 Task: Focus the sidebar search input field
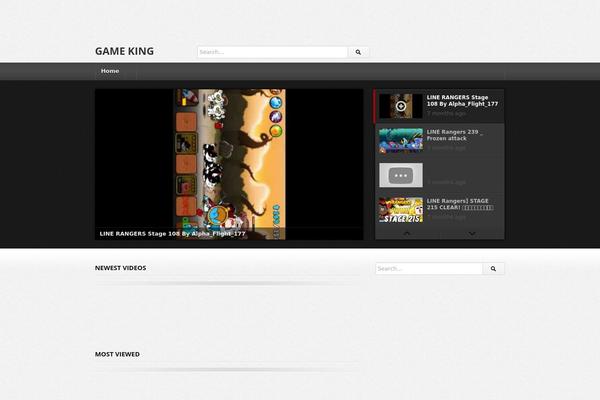(x=429, y=269)
